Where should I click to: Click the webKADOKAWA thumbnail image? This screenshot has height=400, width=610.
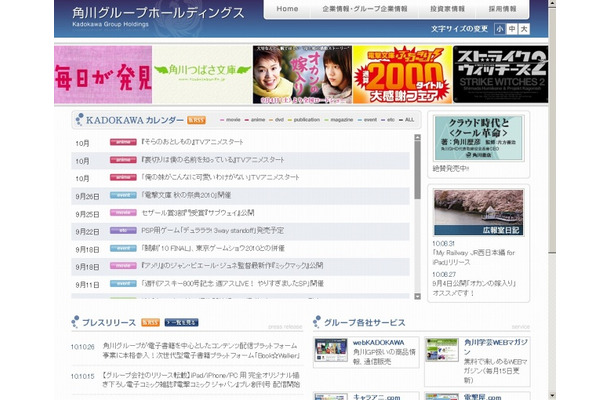click(331, 350)
